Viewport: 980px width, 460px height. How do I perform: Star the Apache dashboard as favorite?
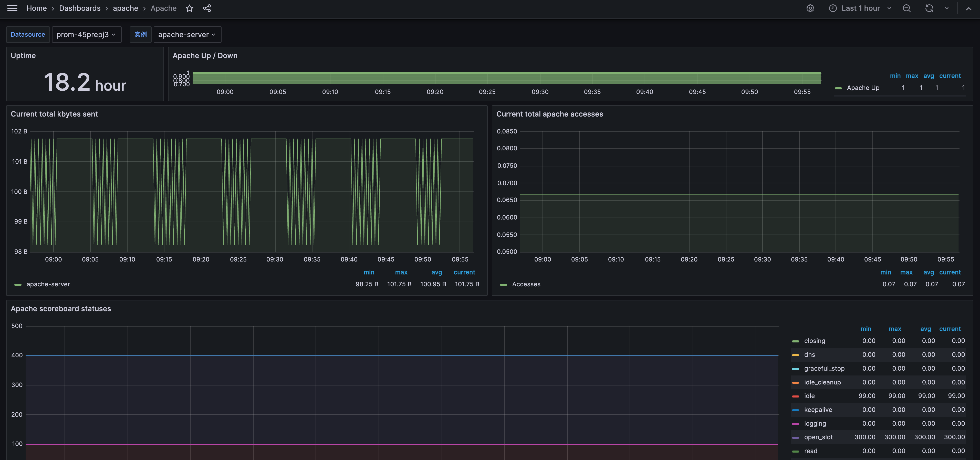(190, 8)
